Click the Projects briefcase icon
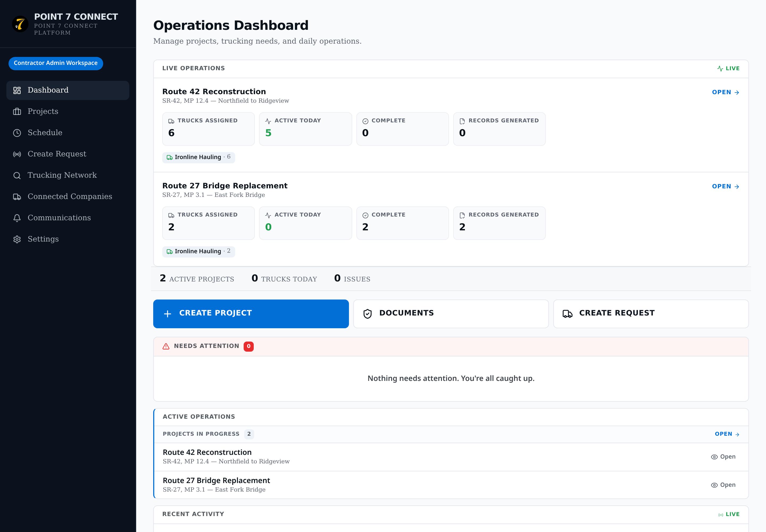 pyautogui.click(x=17, y=112)
